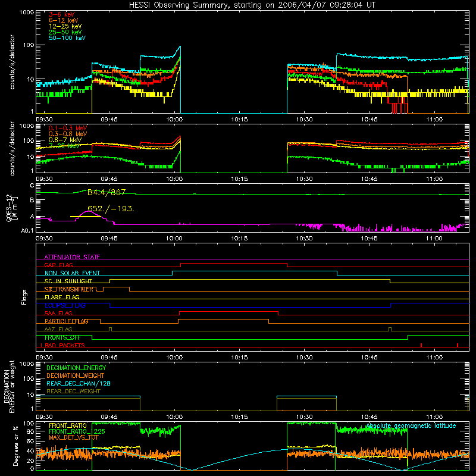This screenshot has width=476, height=476.
Task: Pick the FLARE_FLAG label
Action: pyautogui.click(x=62, y=297)
